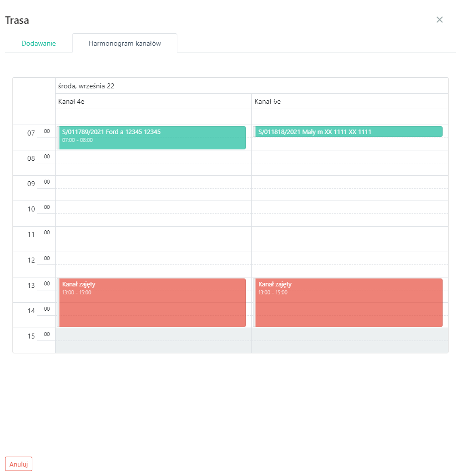461x476 pixels.
Task: Open the S/011818/2021 Mały appointment
Action: [348, 132]
